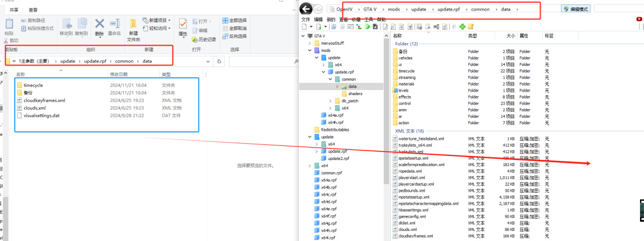The width and height of the screenshot is (644, 241).
Task: Click OpenIV tree panel vertical scrollbar
Action: [x=387, y=111]
